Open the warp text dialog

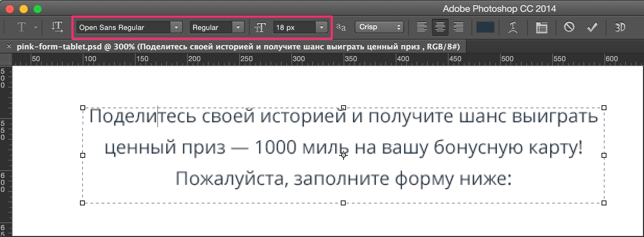[513, 27]
